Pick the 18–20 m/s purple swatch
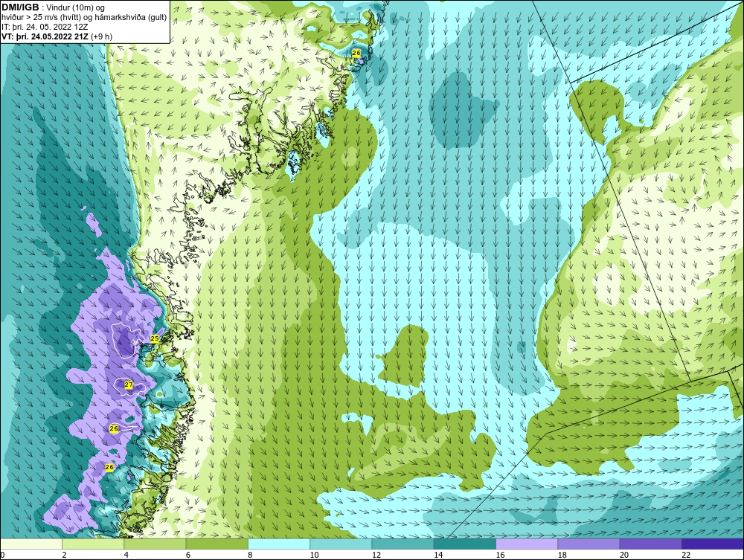The width and height of the screenshot is (744, 560). click(x=589, y=544)
